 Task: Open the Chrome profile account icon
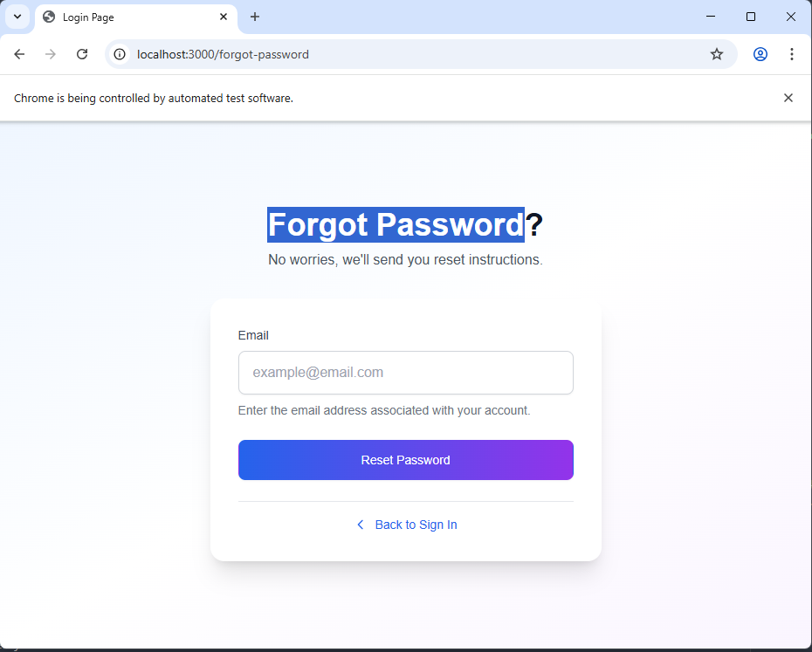pos(760,54)
